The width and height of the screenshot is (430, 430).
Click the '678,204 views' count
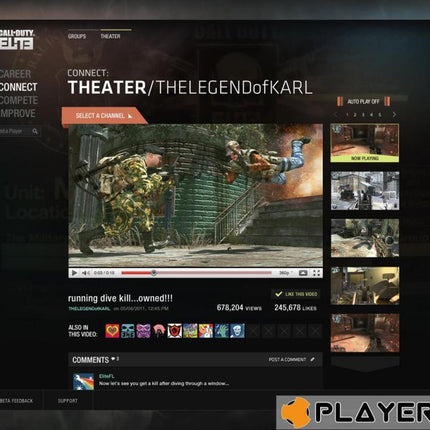pyautogui.click(x=239, y=308)
